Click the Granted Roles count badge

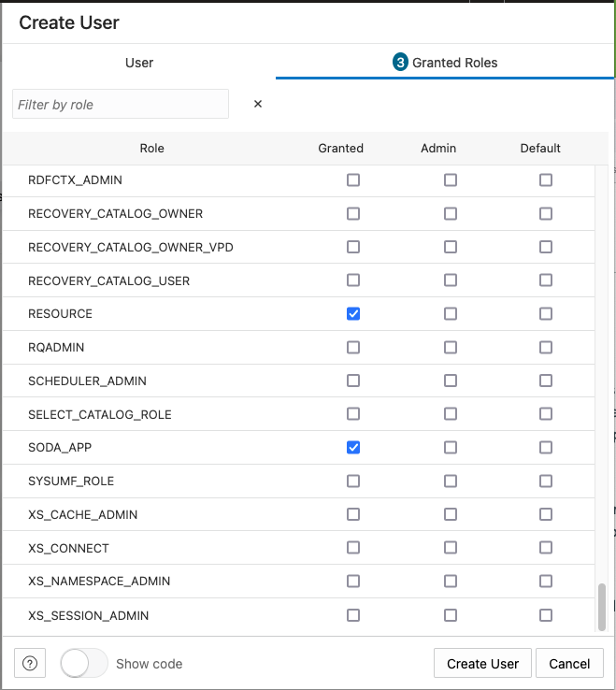(x=400, y=62)
